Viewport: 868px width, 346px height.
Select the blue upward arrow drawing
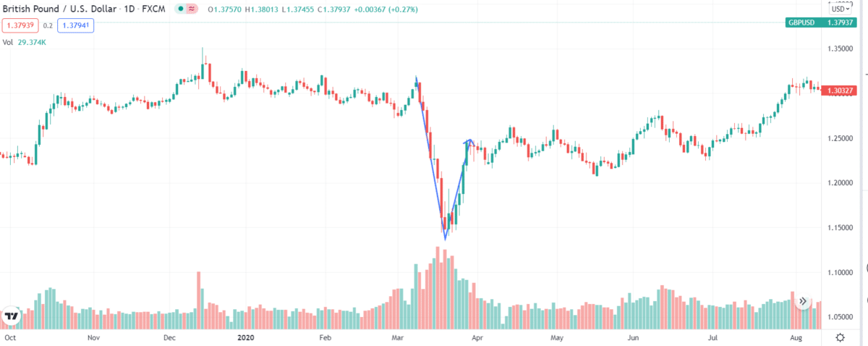coord(459,188)
